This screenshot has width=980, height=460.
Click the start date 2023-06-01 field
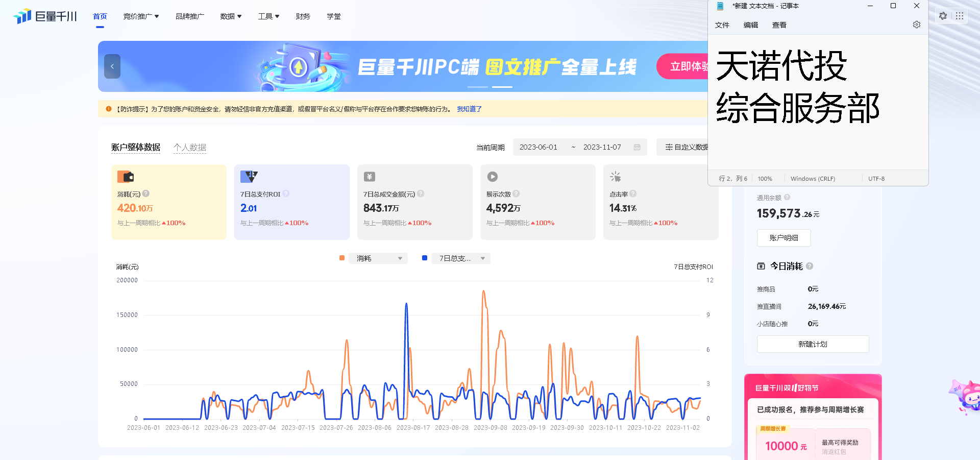(538, 147)
